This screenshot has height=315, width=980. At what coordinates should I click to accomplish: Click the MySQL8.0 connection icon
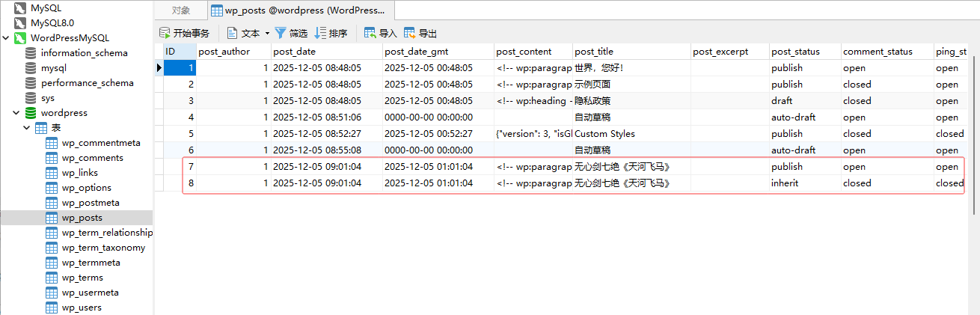(x=20, y=22)
